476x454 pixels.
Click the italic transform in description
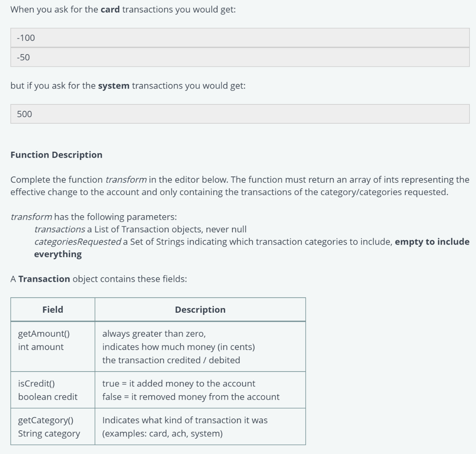pos(126,180)
